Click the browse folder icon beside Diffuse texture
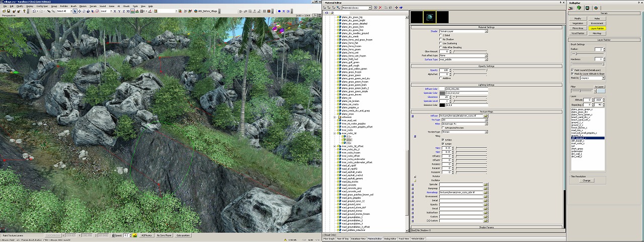 [486, 115]
